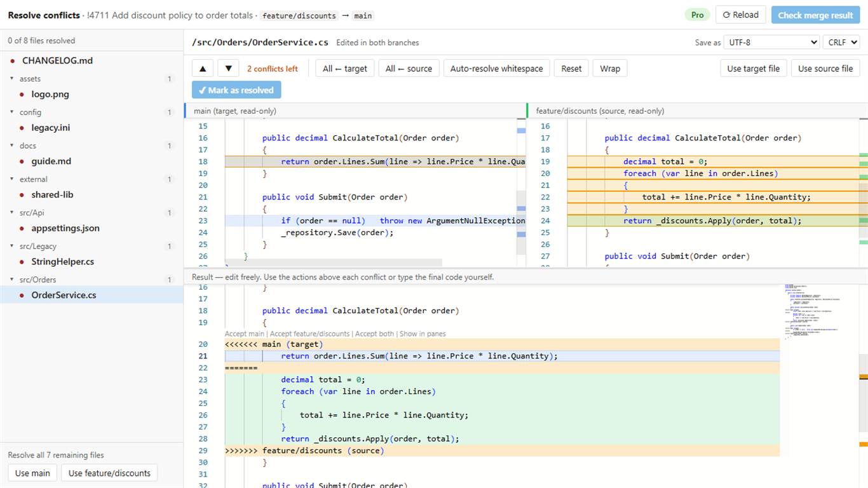868x488 pixels.
Task: Click Accept both conflict action
Action: coord(374,334)
